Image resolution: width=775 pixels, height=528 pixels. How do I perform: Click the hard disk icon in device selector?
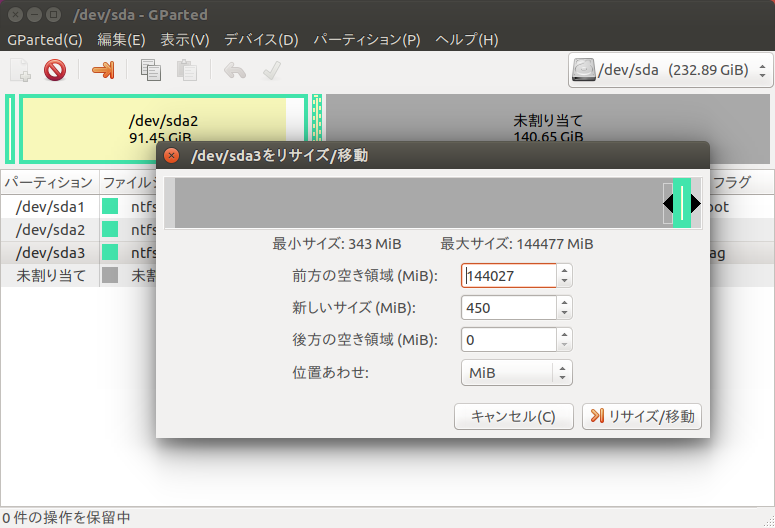pos(584,70)
